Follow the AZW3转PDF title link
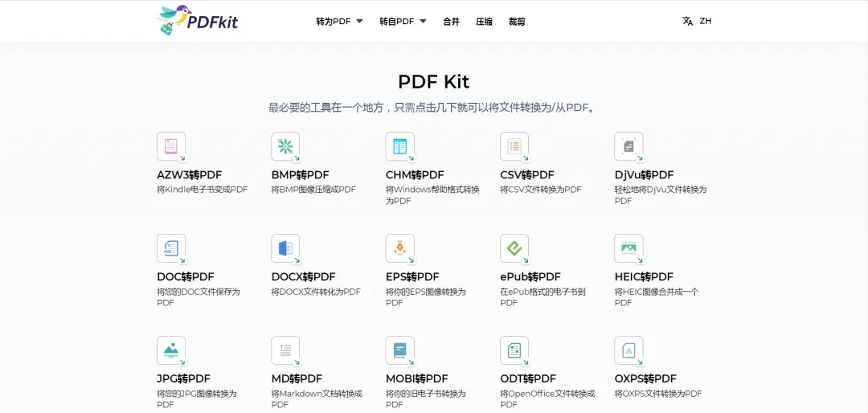The image size is (868, 413). pos(190,175)
